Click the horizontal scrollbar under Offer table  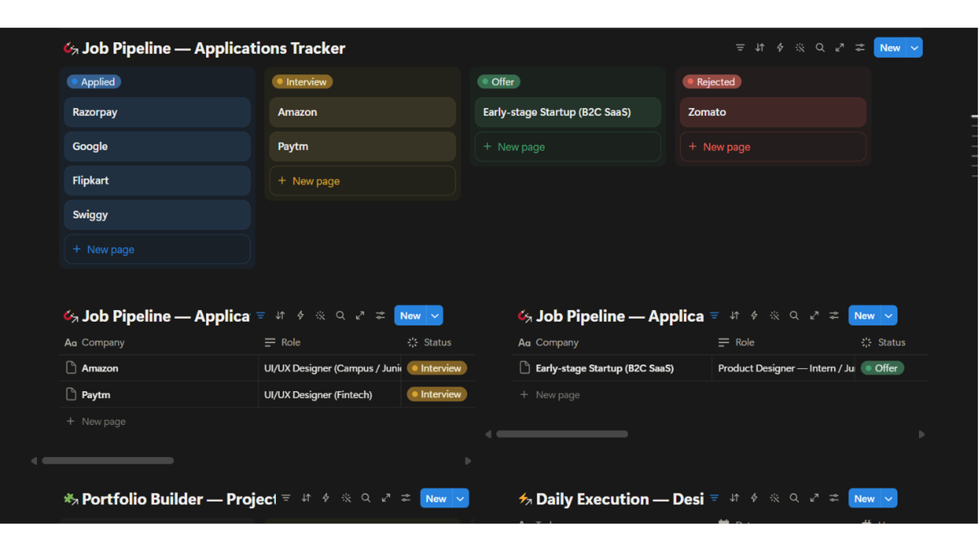[x=562, y=434]
